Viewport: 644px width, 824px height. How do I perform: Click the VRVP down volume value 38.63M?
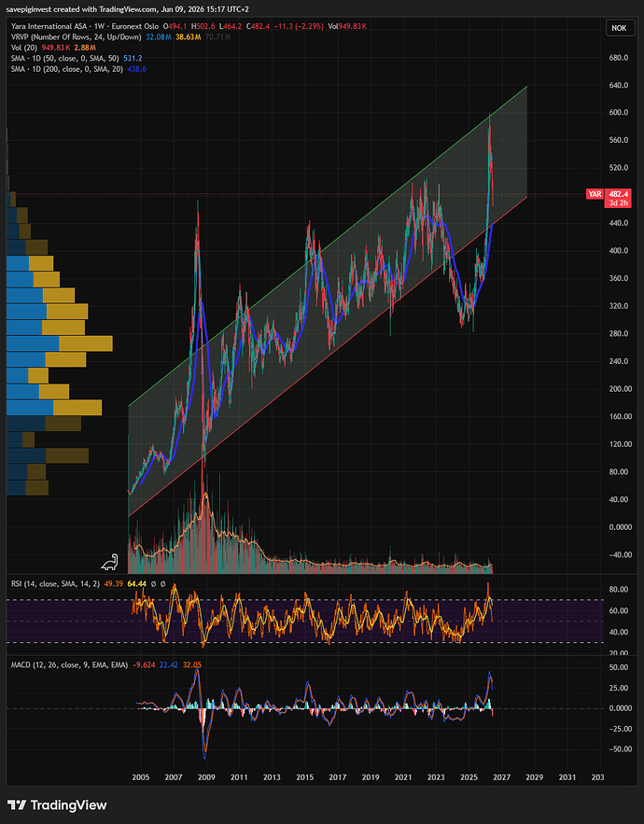coord(189,36)
